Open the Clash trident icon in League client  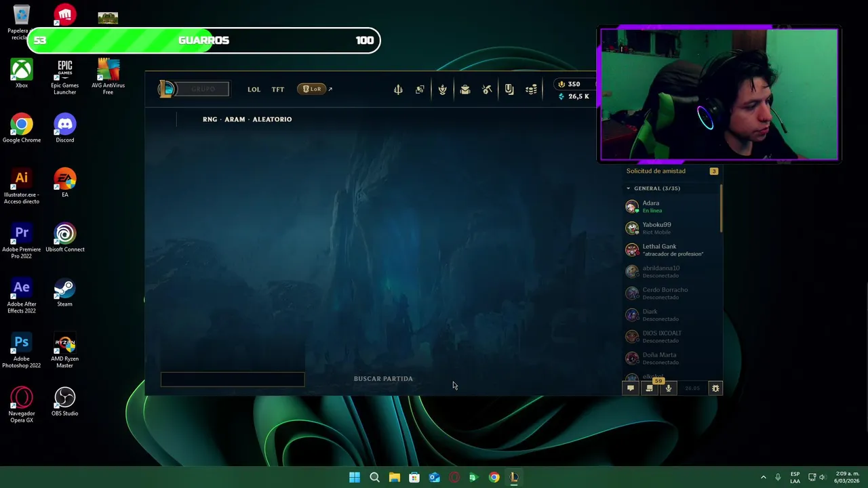click(398, 89)
